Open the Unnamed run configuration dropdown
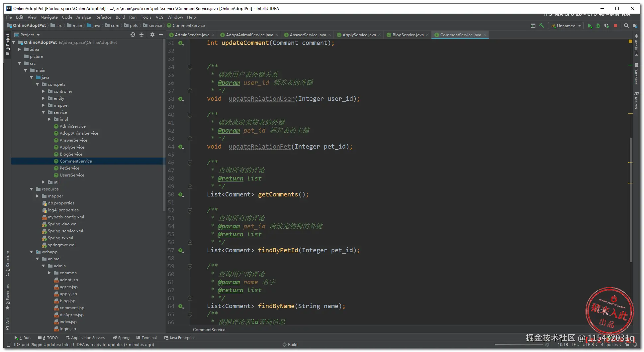 click(x=566, y=26)
